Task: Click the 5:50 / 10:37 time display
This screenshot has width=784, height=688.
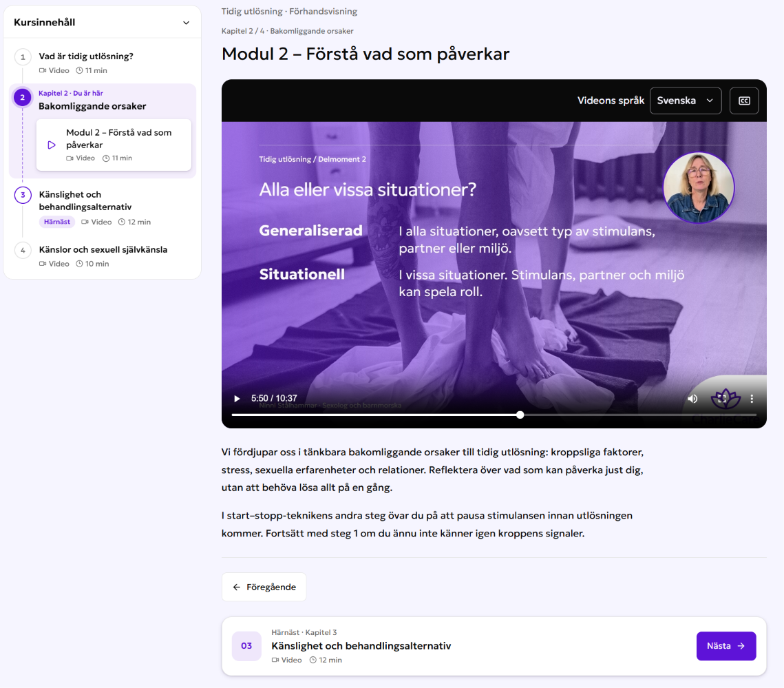Action: (x=274, y=398)
